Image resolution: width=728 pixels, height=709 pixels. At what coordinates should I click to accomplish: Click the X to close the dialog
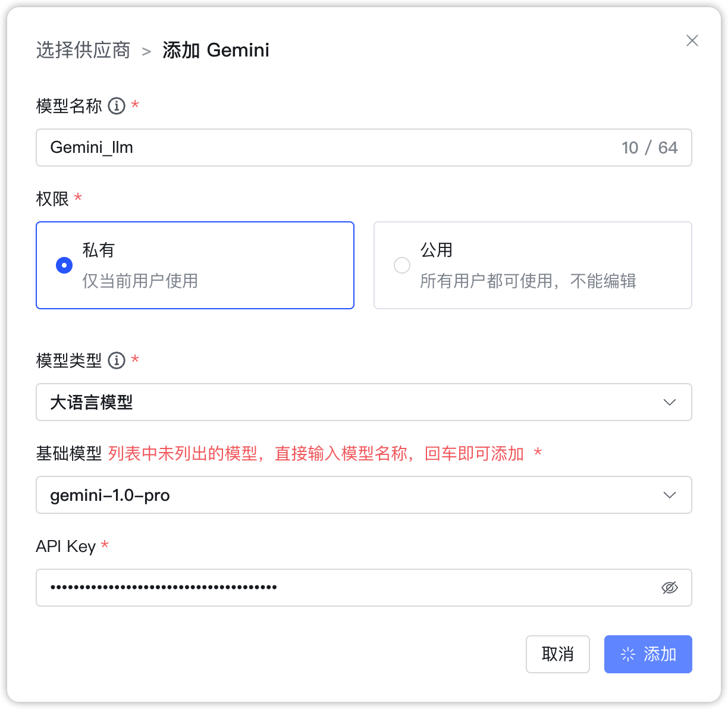point(692,40)
